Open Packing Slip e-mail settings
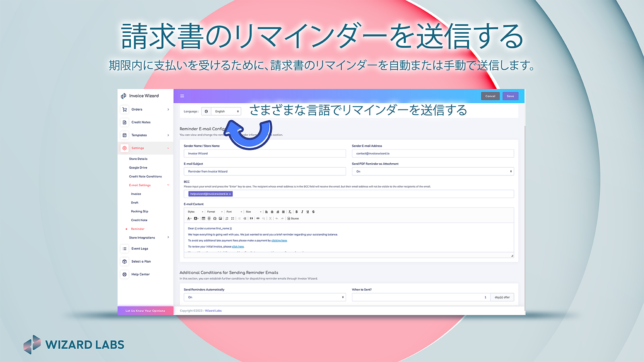Screen dimensions: 644x362 (x=140, y=212)
